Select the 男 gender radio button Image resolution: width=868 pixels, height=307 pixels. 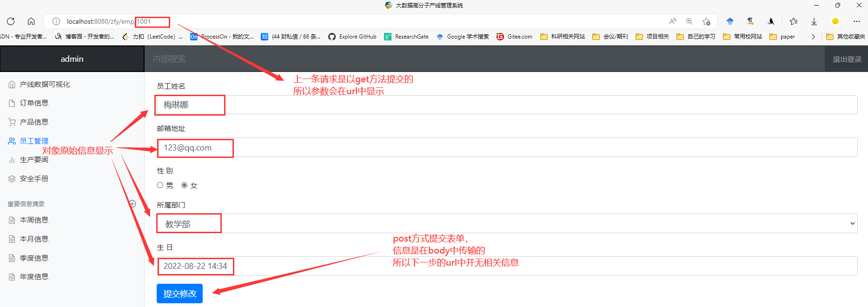tap(160, 185)
